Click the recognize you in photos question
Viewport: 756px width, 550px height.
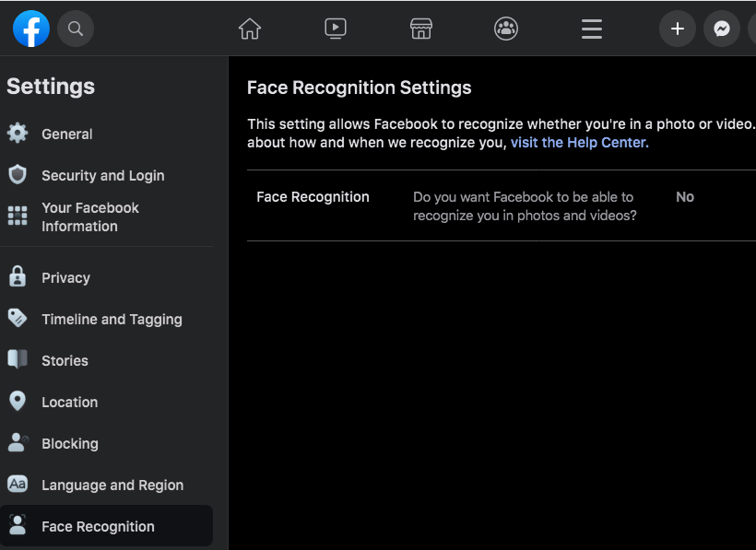coord(526,206)
